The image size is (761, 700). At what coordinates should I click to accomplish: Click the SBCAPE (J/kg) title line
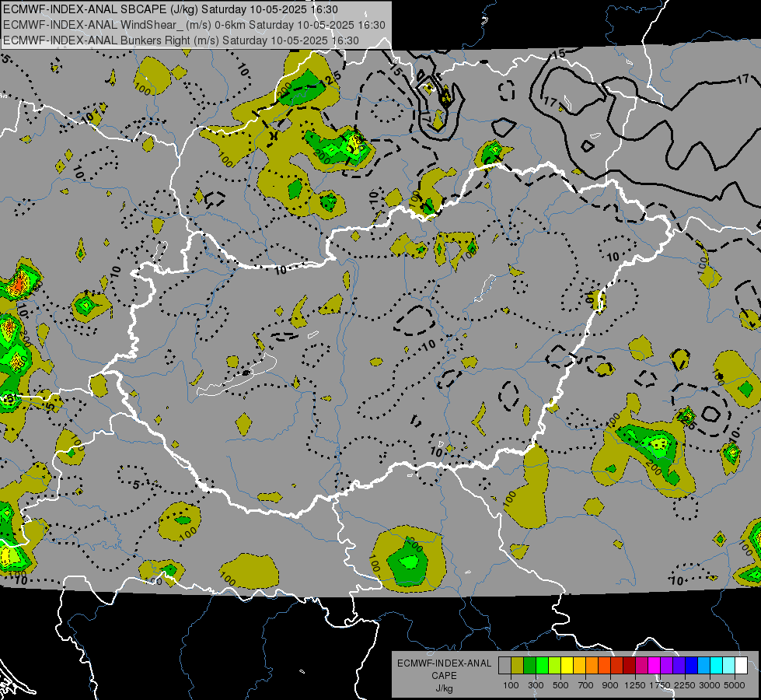(x=171, y=9)
